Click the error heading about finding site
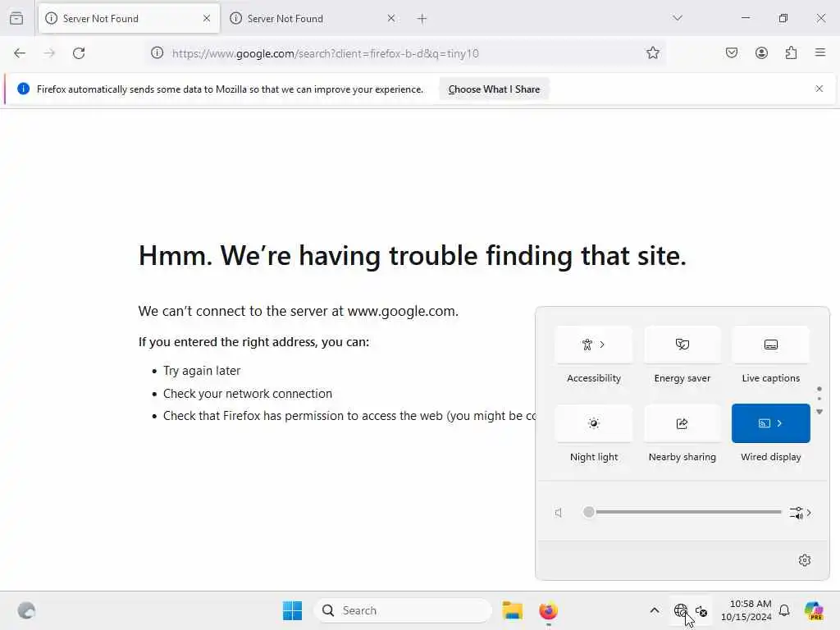The height and width of the screenshot is (630, 840). click(x=412, y=256)
